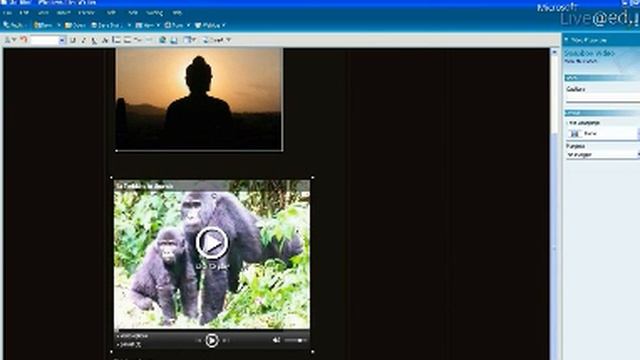Open the Insert menu
640x360 pixels.
64,13
